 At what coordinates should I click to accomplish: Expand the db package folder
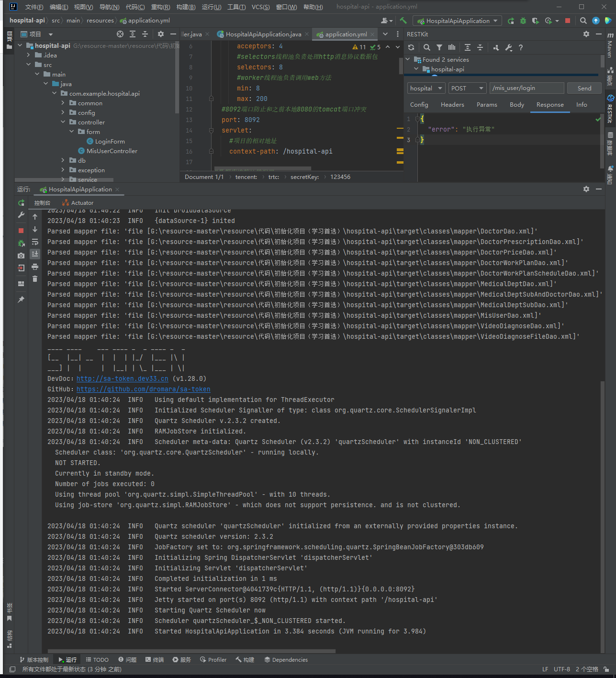click(x=63, y=160)
